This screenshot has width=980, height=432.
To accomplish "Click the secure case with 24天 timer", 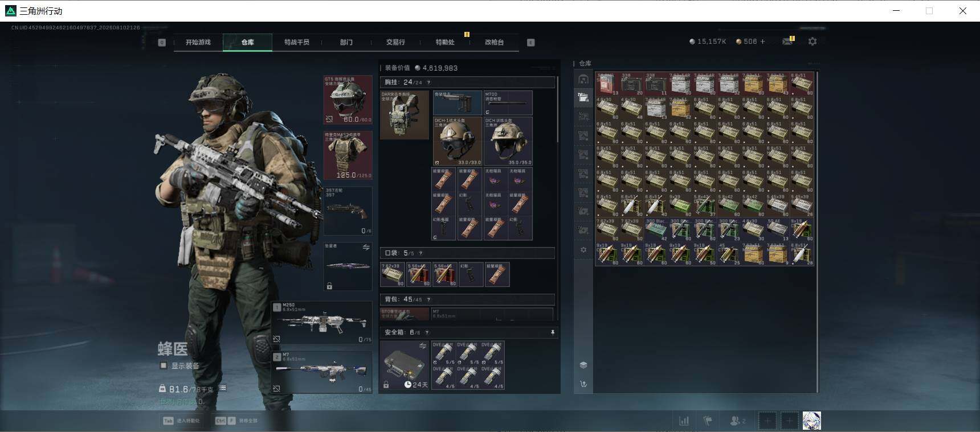I will [x=405, y=365].
